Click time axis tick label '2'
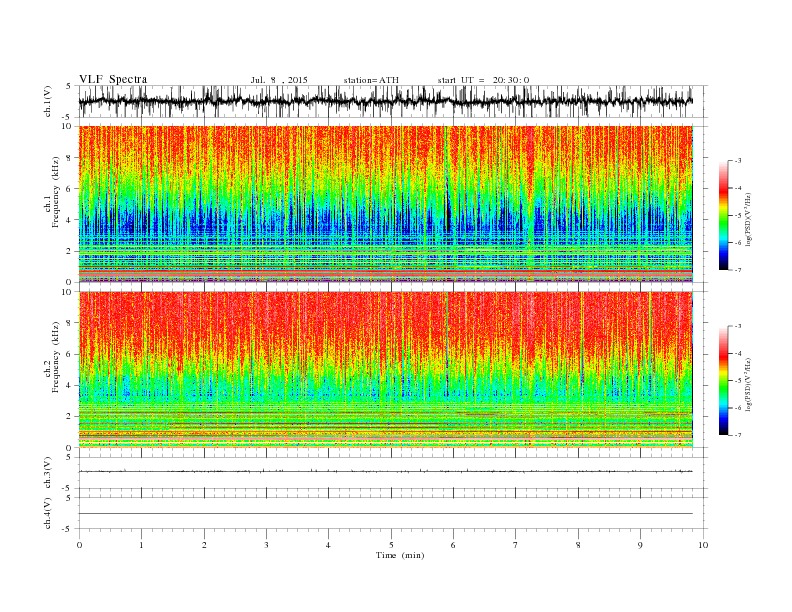This screenshot has width=792, height=612. [x=204, y=545]
